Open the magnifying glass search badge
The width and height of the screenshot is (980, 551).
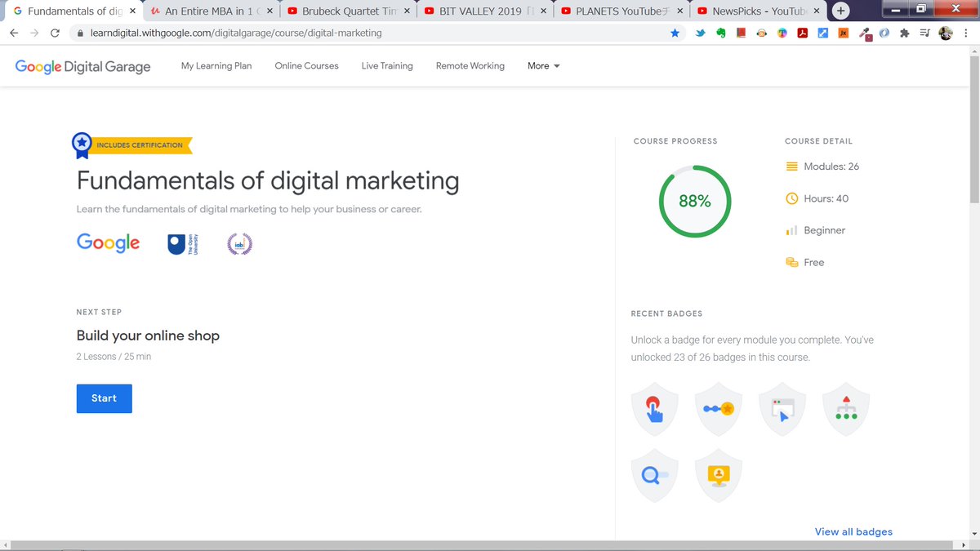(x=654, y=475)
